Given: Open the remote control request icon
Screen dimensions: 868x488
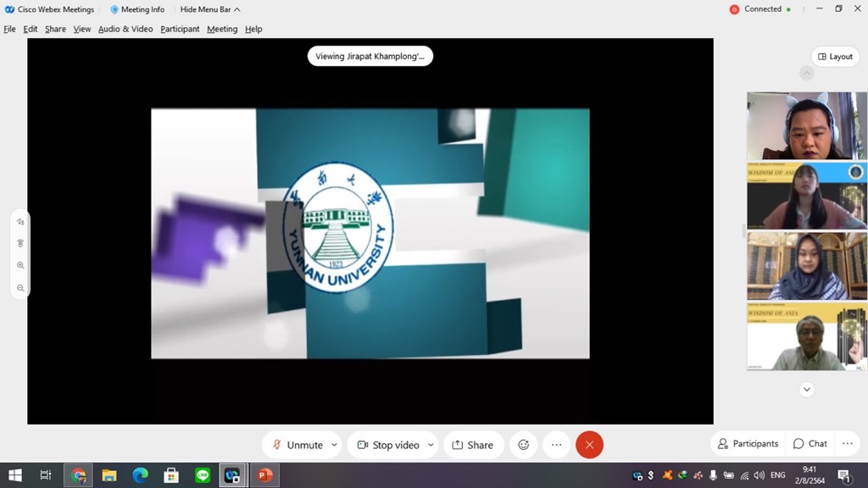Looking at the screenshot, I should (x=20, y=243).
